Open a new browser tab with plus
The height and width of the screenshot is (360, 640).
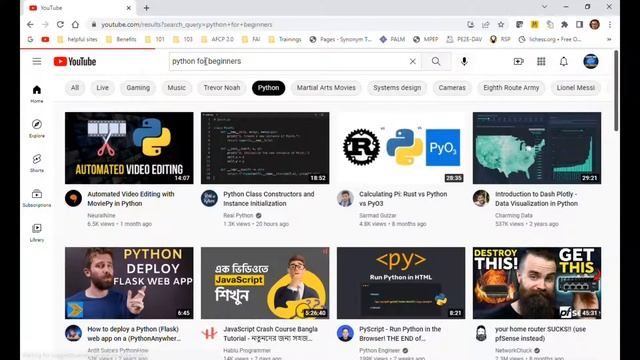click(147, 8)
